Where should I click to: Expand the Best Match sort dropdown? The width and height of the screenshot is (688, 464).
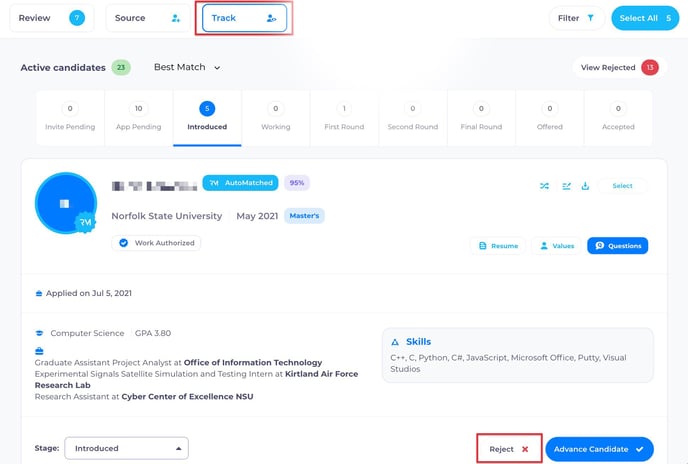tap(187, 67)
